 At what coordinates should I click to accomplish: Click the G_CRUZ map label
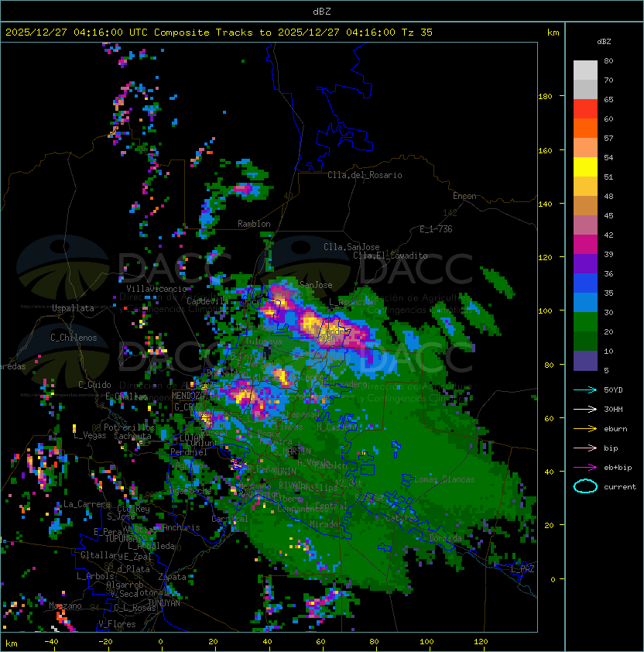(x=188, y=407)
